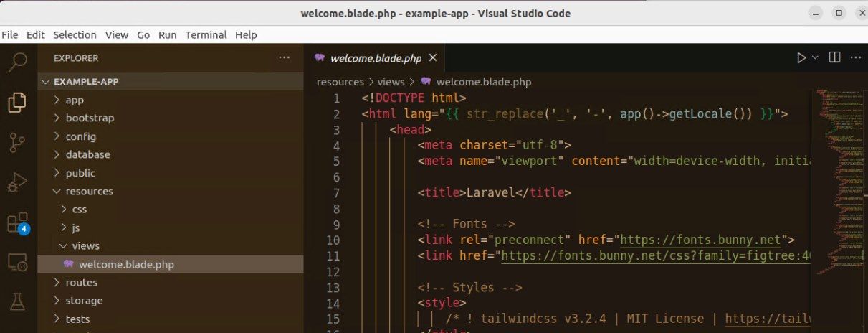Click the meta name="viewport" line
The image size is (868, 333).
click(x=615, y=161)
